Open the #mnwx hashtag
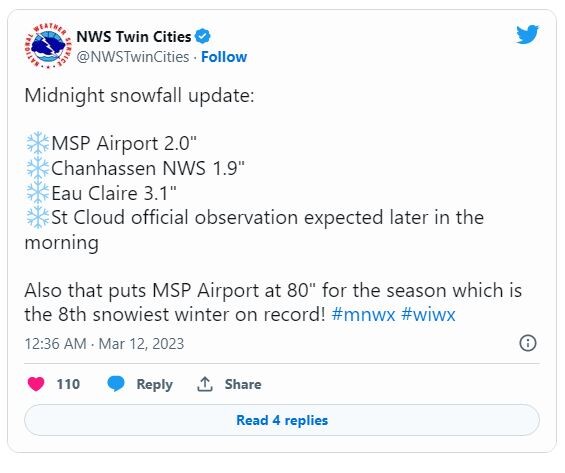Screen dimensions: 565x473 [x=363, y=314]
